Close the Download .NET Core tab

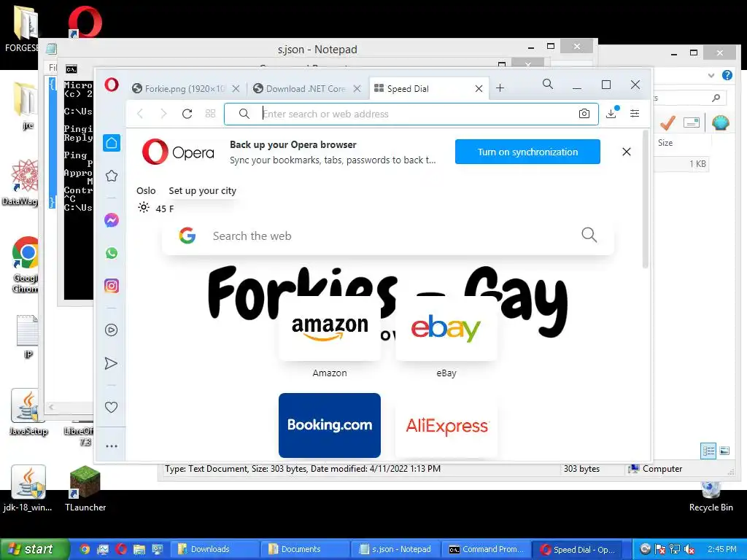357,88
